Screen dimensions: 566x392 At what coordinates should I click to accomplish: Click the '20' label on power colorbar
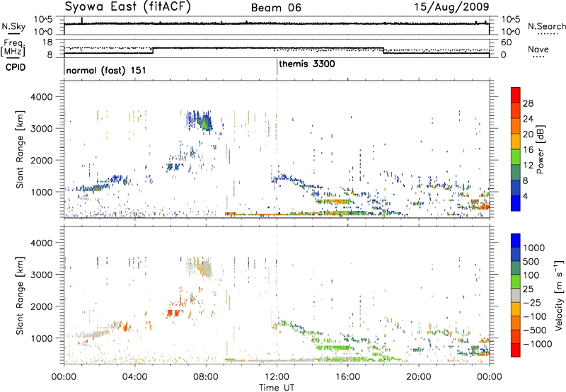click(528, 134)
